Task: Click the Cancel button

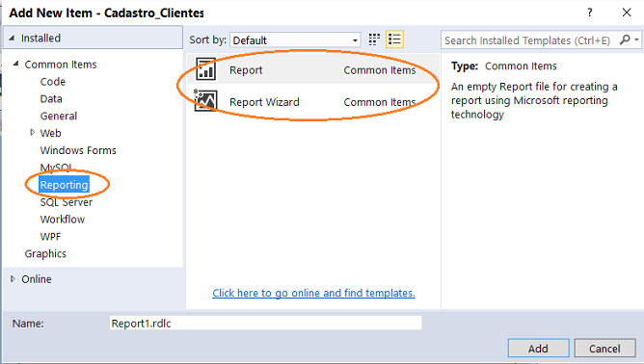Action: tap(604, 349)
